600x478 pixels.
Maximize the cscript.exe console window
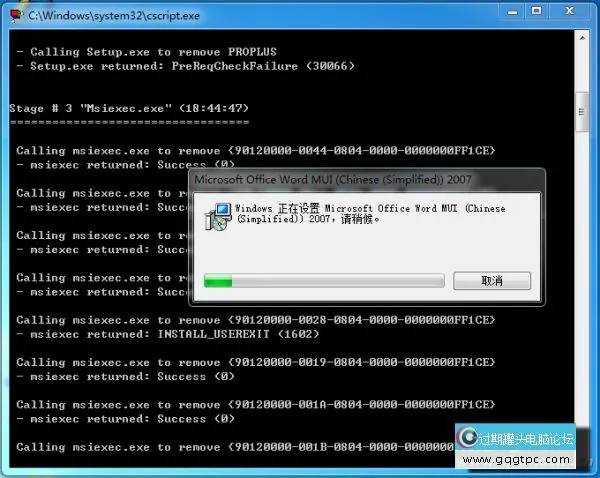[x=536, y=11]
